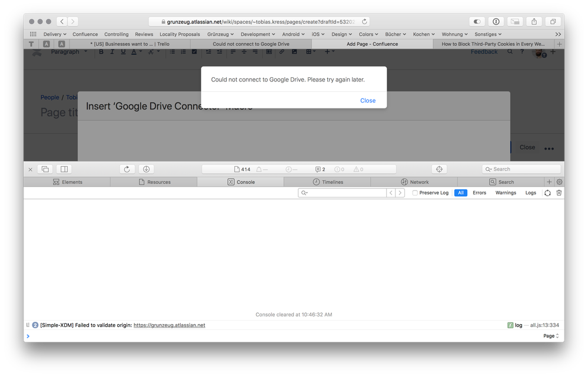588x376 pixels.
Task: Switch to the Block Third-Party Cookies tab
Action: [493, 44]
